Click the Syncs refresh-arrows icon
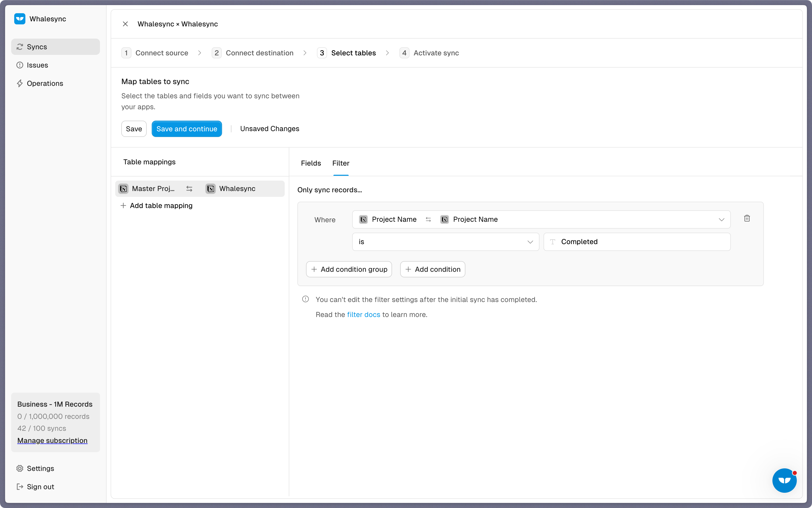Viewport: 812px width, 508px height. (x=20, y=47)
